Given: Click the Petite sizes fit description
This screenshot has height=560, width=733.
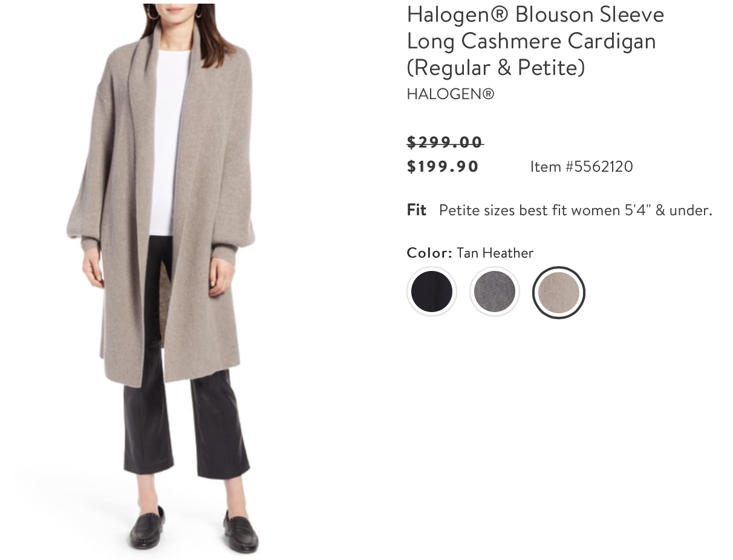Looking at the screenshot, I should (x=576, y=210).
